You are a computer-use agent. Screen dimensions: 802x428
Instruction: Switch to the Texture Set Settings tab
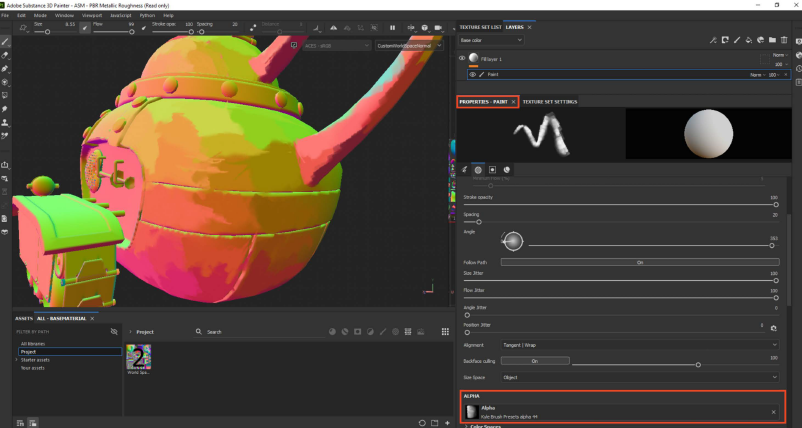pos(549,102)
